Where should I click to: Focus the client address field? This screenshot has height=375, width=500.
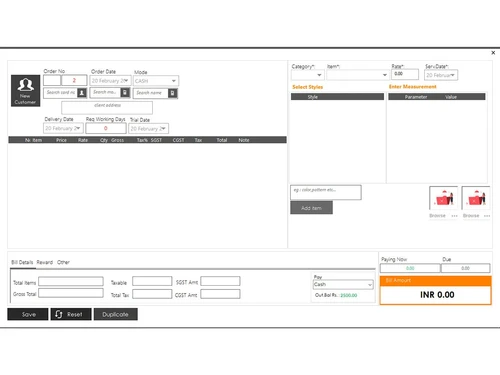107,108
